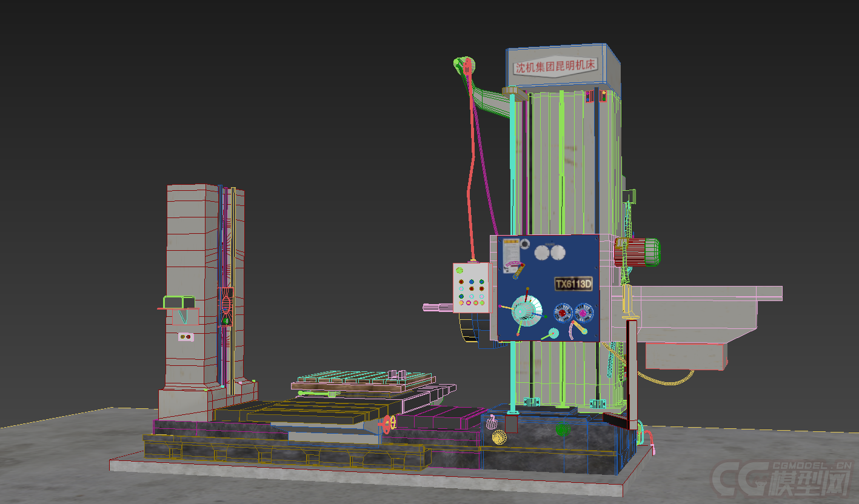
Task: Click the red handwheel on the machine bed
Action: (389, 425)
